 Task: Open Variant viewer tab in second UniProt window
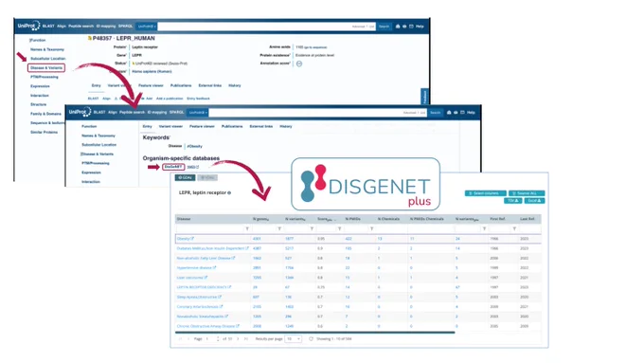(170, 126)
